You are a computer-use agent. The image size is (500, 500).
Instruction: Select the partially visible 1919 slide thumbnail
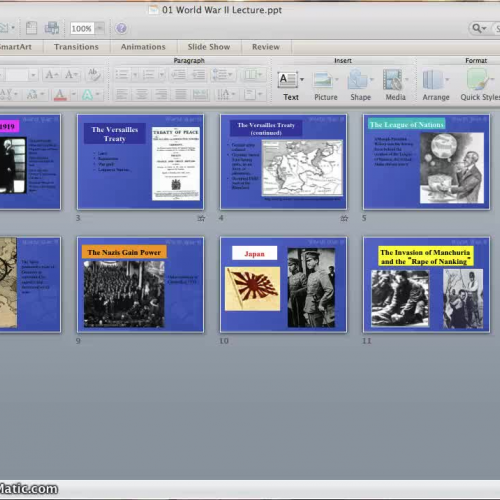[30, 162]
